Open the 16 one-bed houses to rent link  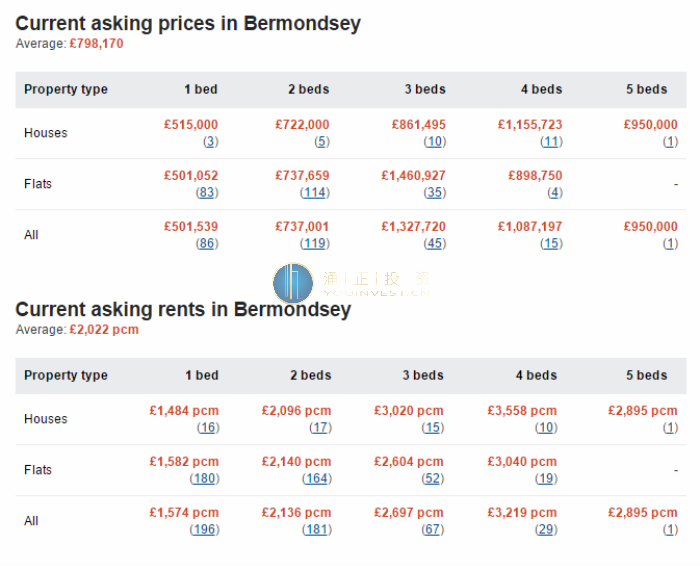pyautogui.click(x=208, y=428)
